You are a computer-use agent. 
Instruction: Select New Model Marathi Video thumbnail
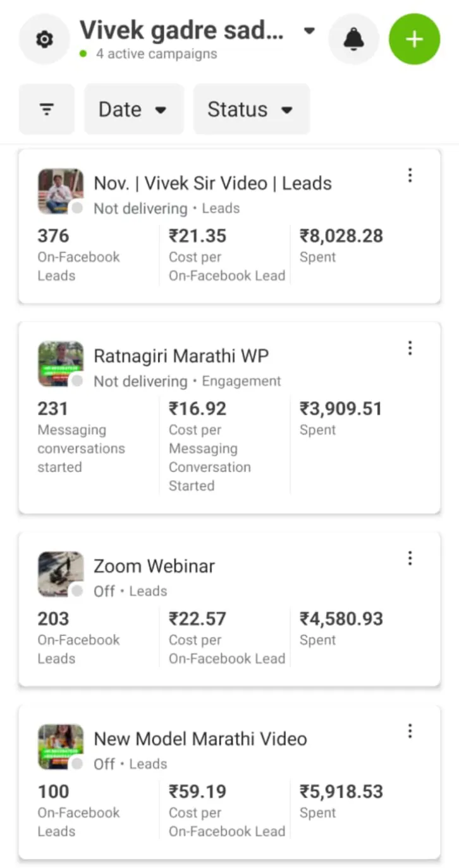pos(60,747)
